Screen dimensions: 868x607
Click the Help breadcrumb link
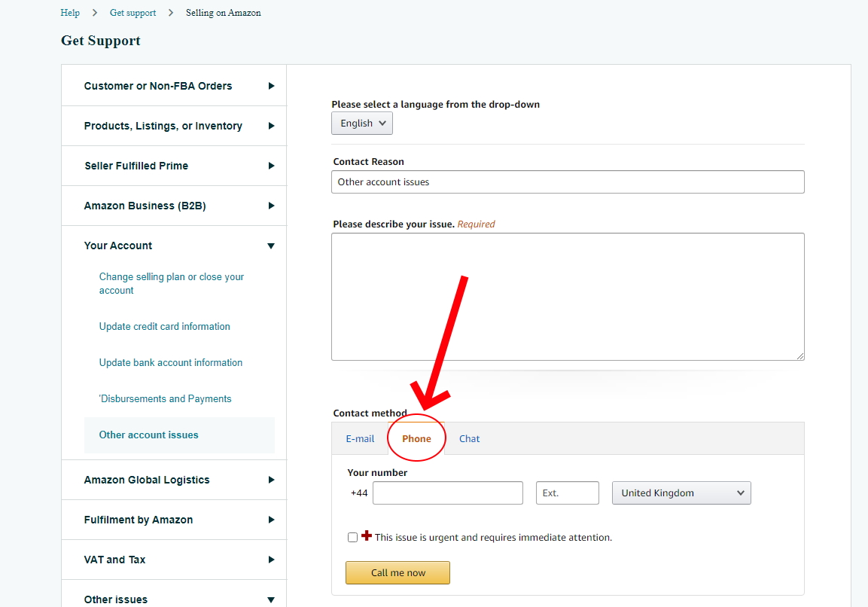tap(70, 13)
